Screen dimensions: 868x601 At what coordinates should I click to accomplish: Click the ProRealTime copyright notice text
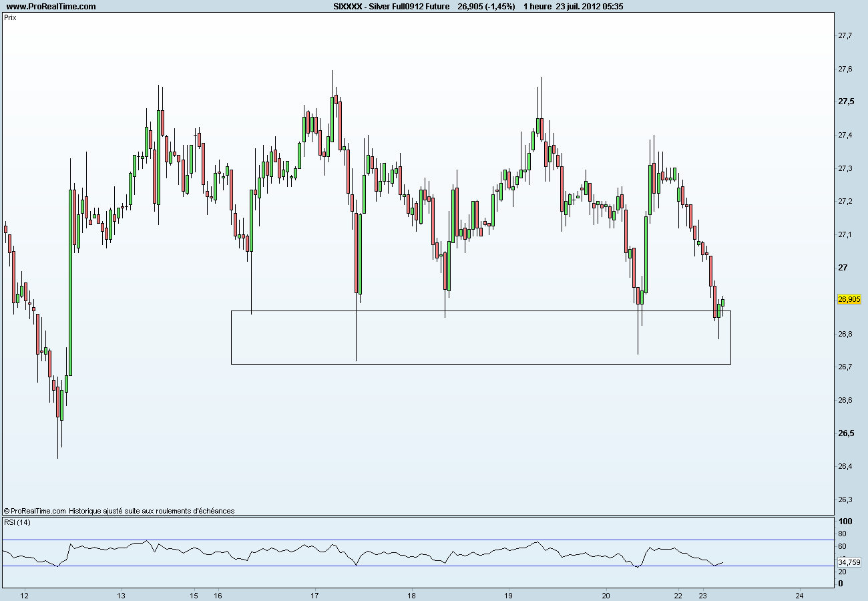point(119,511)
